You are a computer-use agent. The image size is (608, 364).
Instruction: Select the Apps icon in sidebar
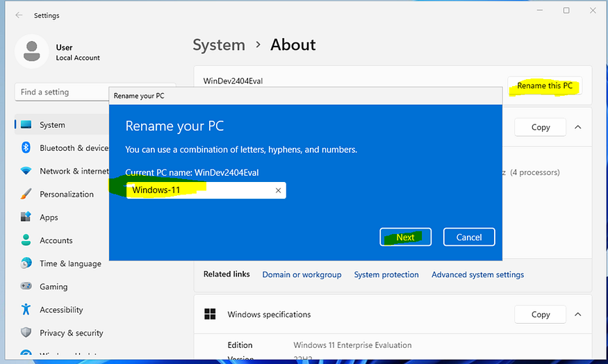26,217
